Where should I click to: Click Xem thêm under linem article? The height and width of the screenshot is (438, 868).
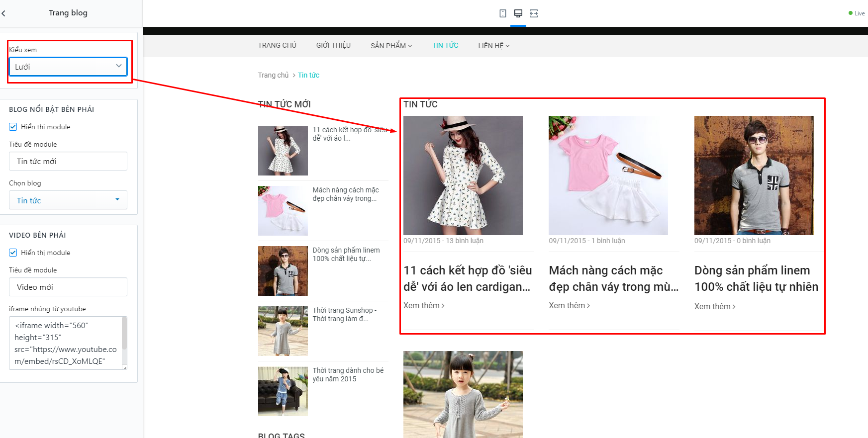[x=715, y=306]
